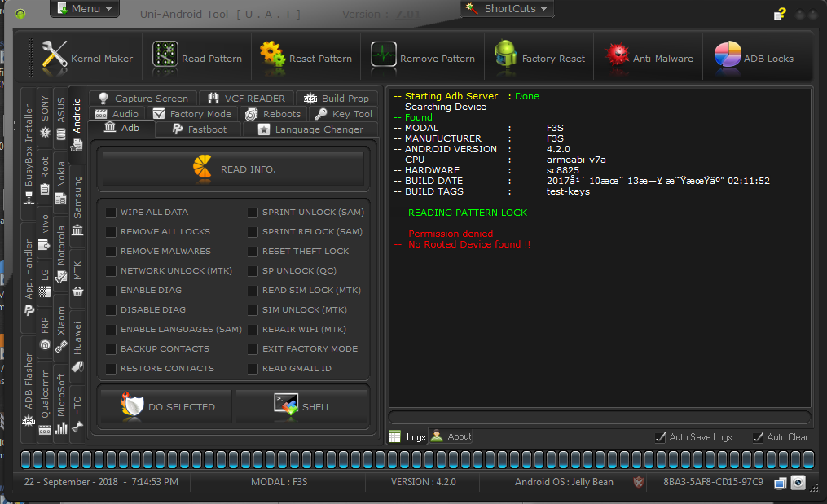Check SPRINT UNLOCK (SAM) option
Screen dimensions: 827x504
[253, 212]
